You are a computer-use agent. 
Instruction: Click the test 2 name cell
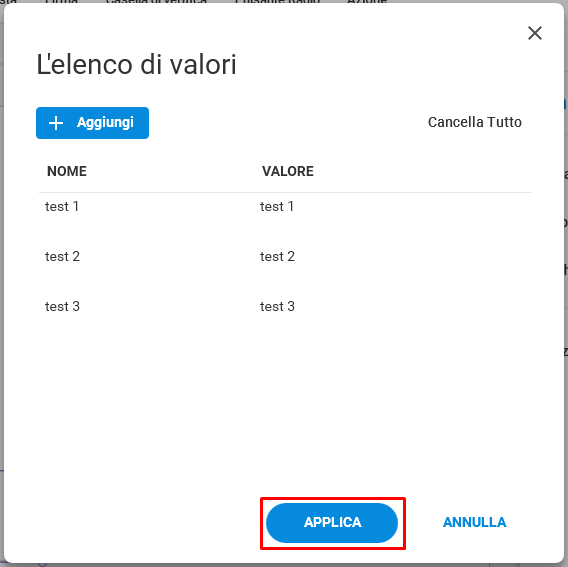[62, 257]
